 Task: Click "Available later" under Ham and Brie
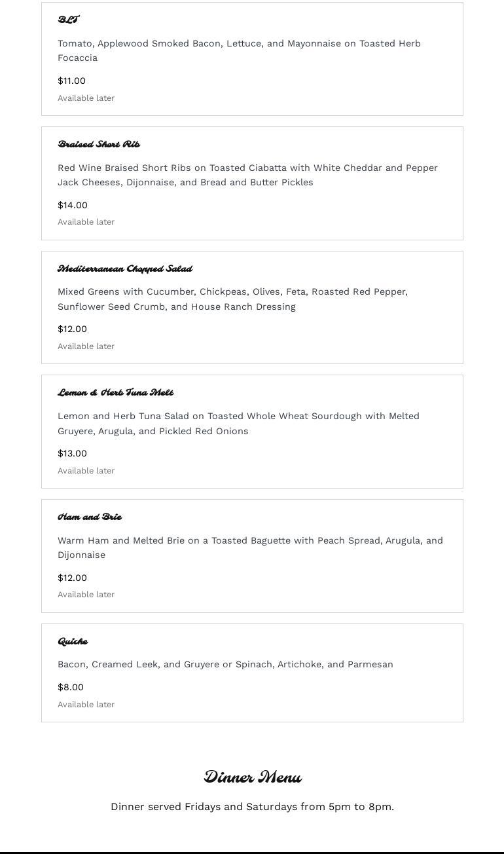86,595
